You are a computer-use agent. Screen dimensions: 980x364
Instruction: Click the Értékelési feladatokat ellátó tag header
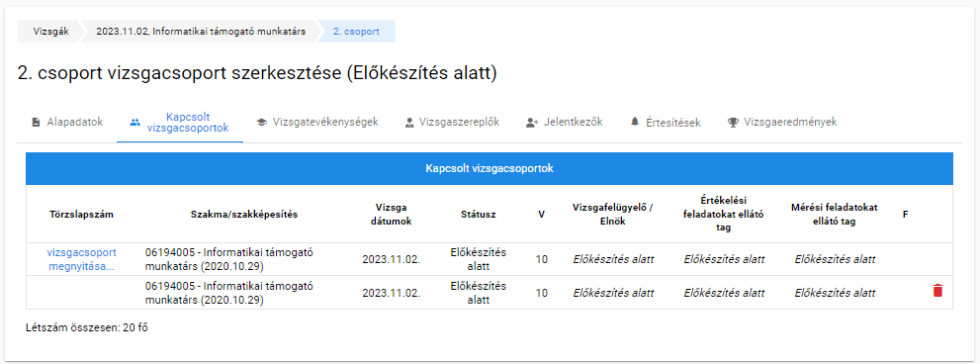click(723, 214)
